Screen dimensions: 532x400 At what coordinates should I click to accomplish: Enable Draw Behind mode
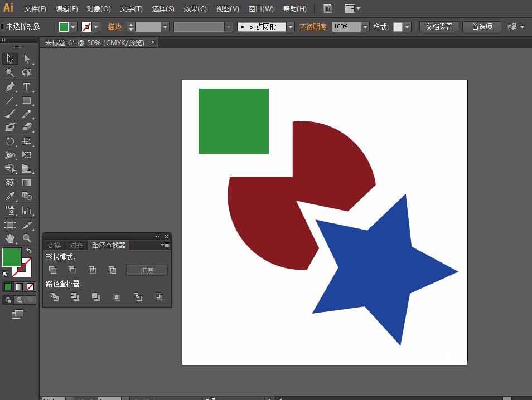(20, 300)
